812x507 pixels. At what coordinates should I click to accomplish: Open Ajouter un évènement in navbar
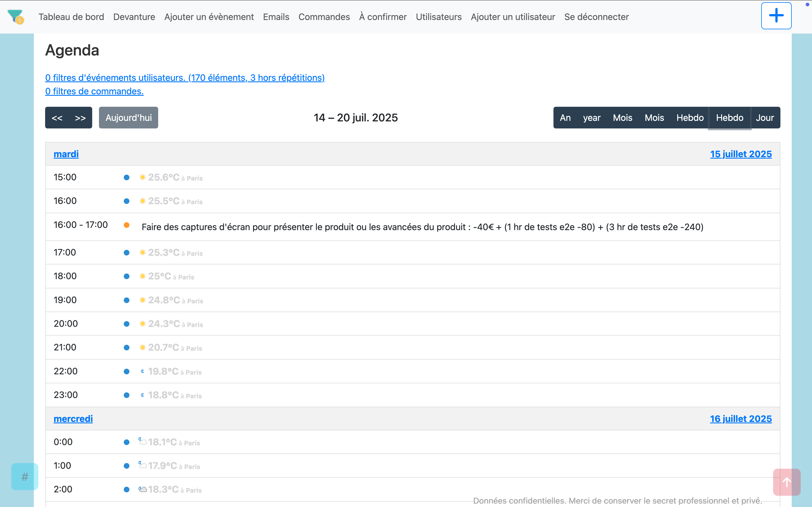[x=209, y=17]
